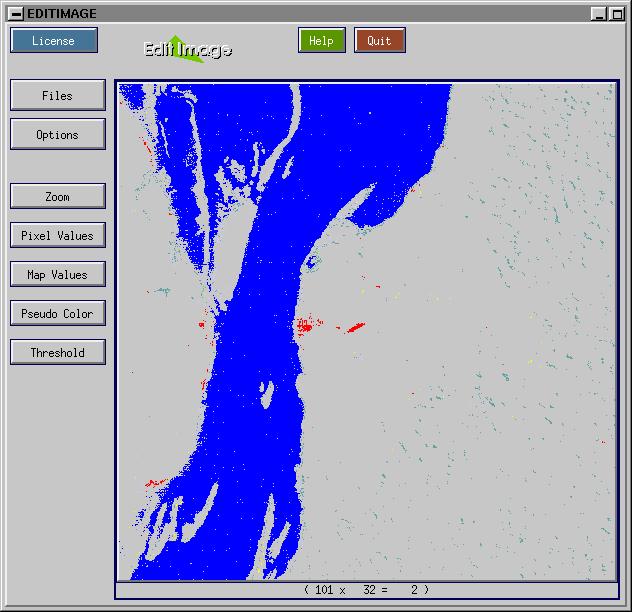Screen dimensions: 632x612
Task: Open the Map Values tool
Action: point(58,275)
